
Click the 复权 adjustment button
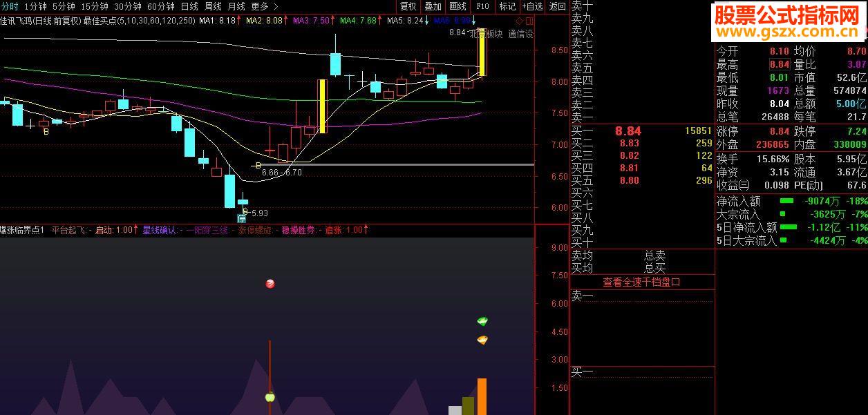point(408,6)
